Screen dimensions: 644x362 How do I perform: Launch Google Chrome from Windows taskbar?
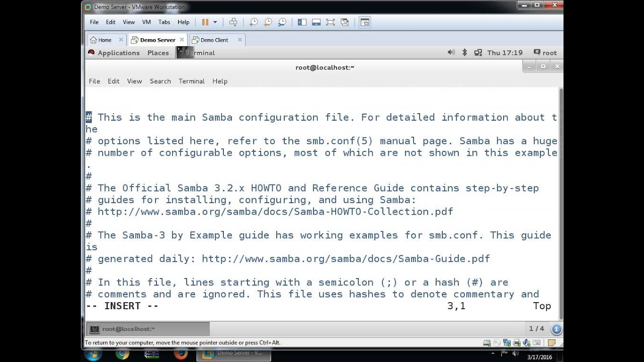point(122,354)
